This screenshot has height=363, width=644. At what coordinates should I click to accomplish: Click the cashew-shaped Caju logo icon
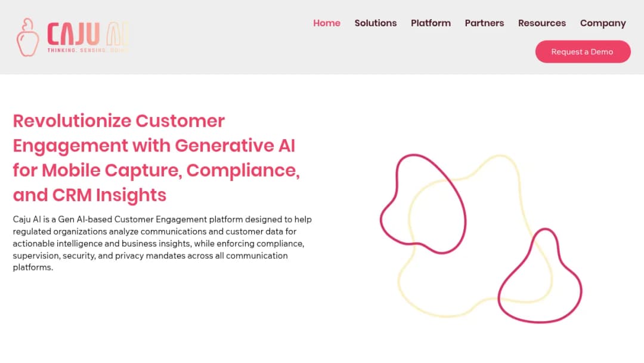tap(27, 37)
